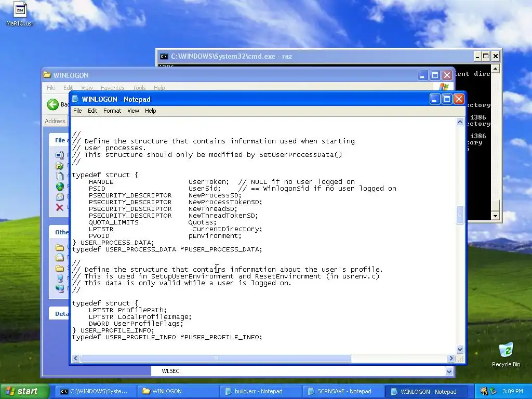Click cmd window scrollbar down arrow
The width and height of the screenshot is (532, 399).
tap(495, 216)
